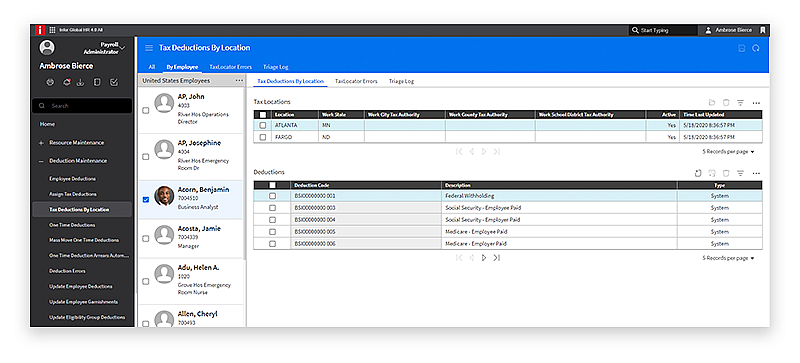Expand the Payroll Administrator role dropdown
This screenshot has height=363, width=800.
(122, 49)
